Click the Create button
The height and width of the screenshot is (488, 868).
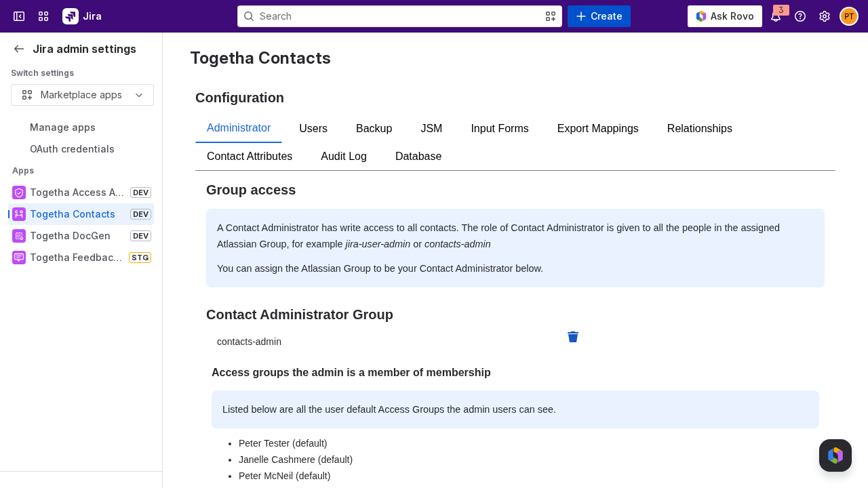(x=599, y=16)
